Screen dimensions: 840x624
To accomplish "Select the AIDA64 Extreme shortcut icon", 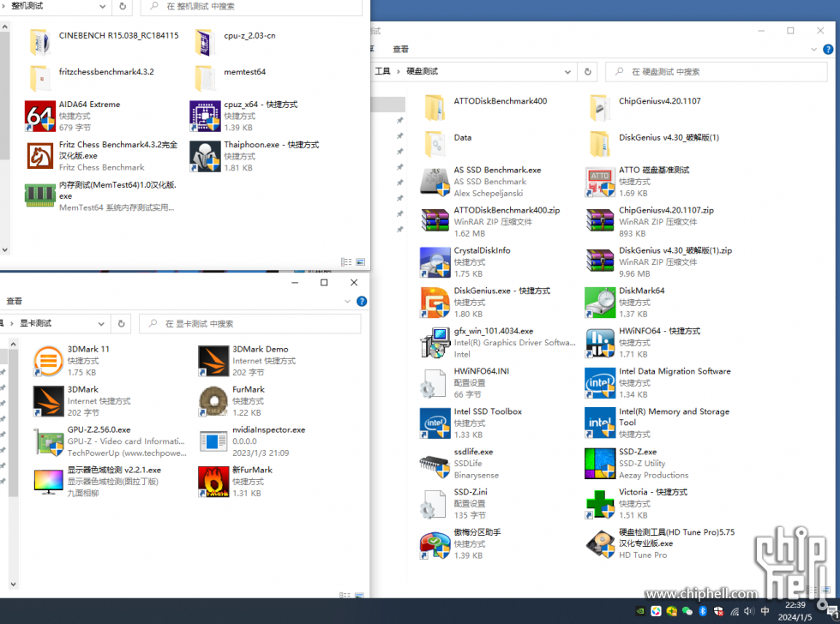I will [40, 116].
